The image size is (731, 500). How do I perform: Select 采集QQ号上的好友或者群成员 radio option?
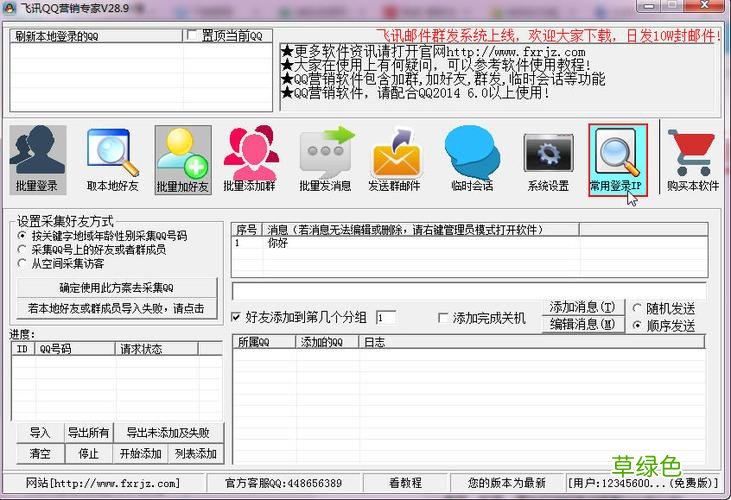pyautogui.click(x=21, y=250)
